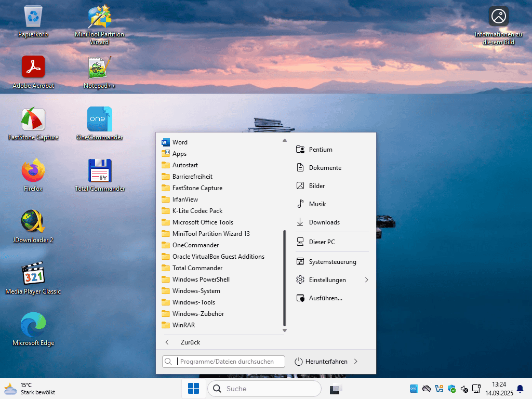Open the shutdown options arrow next to Herunterfahren
This screenshot has height=399, width=532.
[355, 362]
